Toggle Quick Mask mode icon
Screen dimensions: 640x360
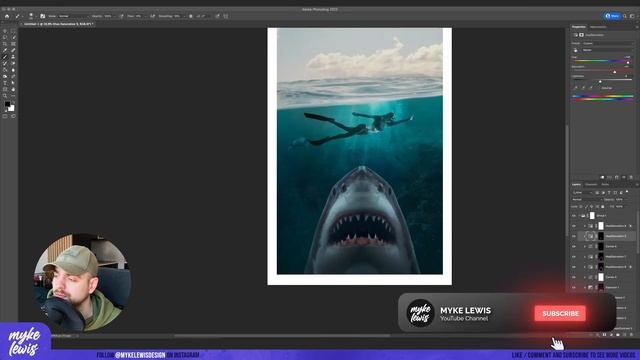(x=5, y=116)
